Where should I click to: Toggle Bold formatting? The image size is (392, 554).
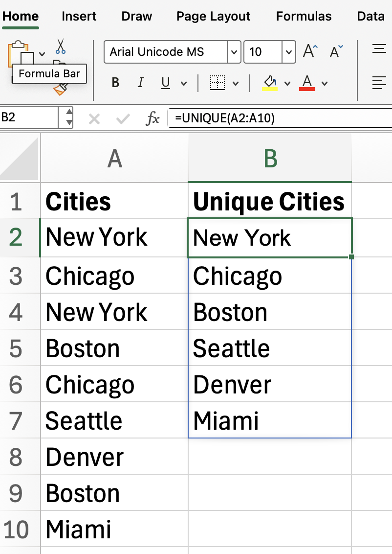[x=115, y=83]
